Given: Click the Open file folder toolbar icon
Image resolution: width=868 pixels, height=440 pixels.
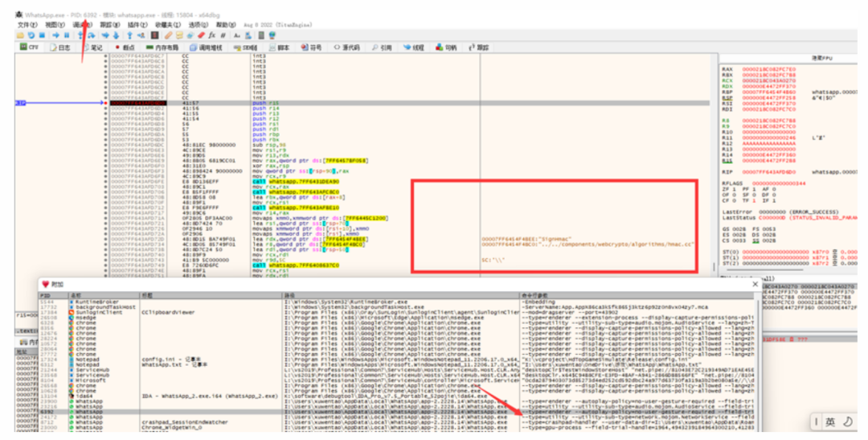Looking at the screenshot, I should coord(20,35).
